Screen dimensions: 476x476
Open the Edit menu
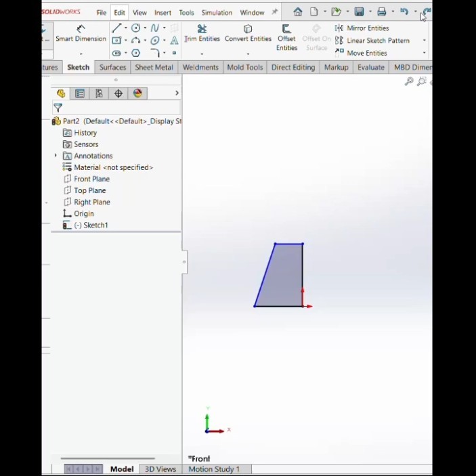119,13
